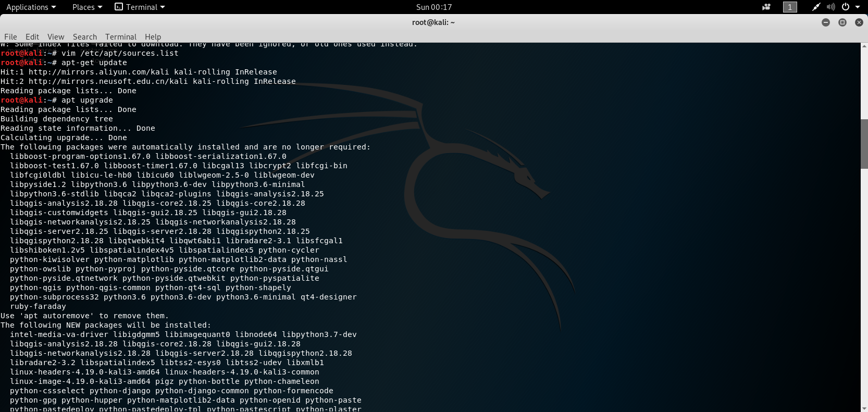
Task: Click the 'apt-get update' command
Action: [94, 63]
